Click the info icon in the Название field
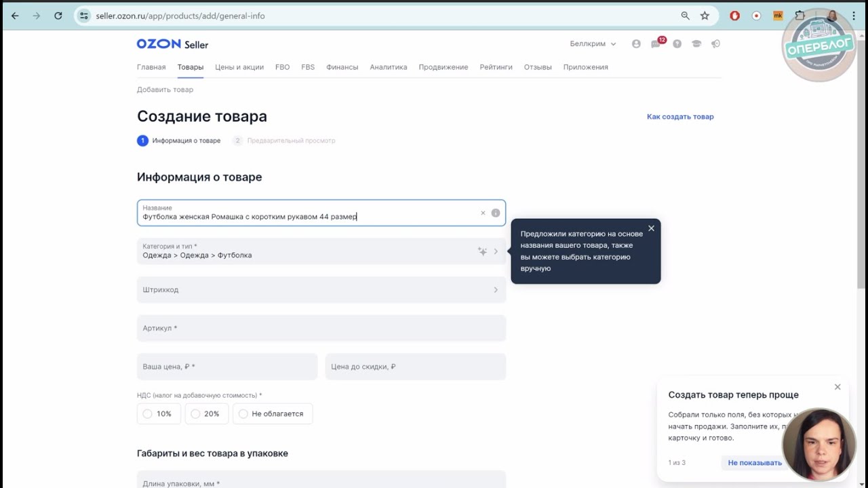The image size is (868, 488). pyautogui.click(x=496, y=213)
